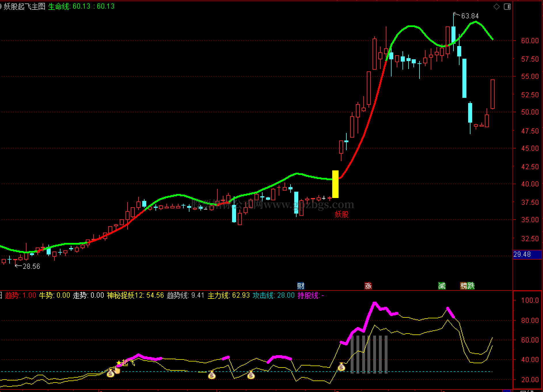Open the blue 财 info marker
Viewport: 543px width, 392px height.
[x=301, y=286]
